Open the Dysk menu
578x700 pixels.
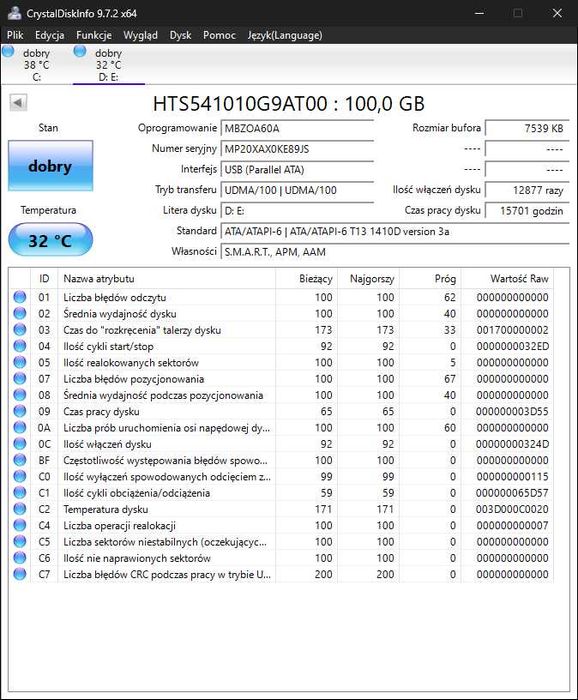pos(180,35)
